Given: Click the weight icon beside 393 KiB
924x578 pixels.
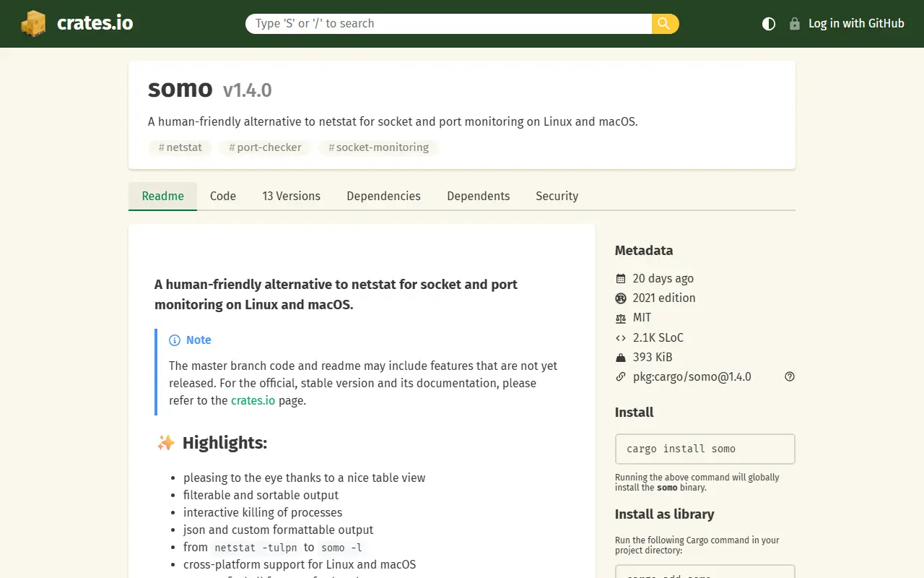Looking at the screenshot, I should pos(621,357).
